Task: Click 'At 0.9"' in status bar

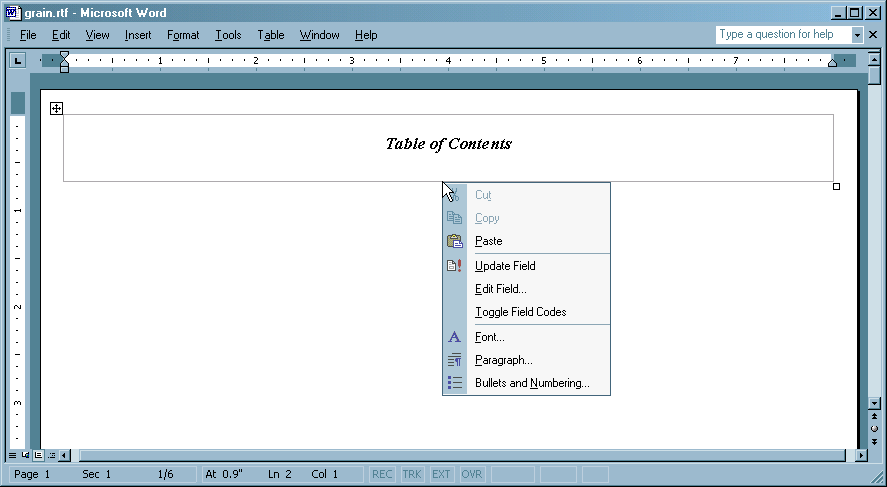Action: 224,475
